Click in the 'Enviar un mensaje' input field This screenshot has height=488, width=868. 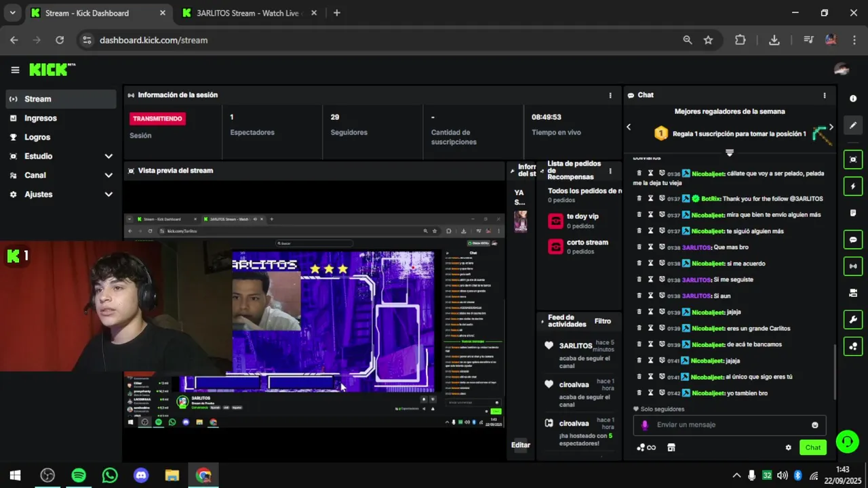tap(729, 425)
